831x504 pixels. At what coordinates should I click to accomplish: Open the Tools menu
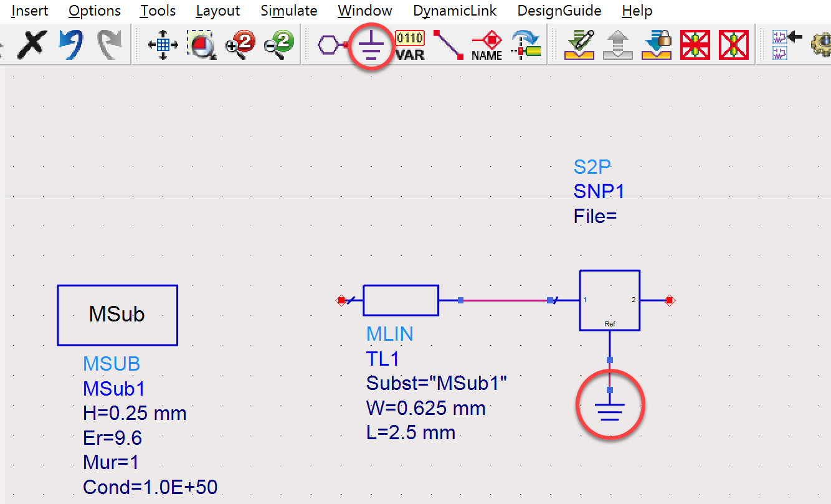(x=158, y=11)
